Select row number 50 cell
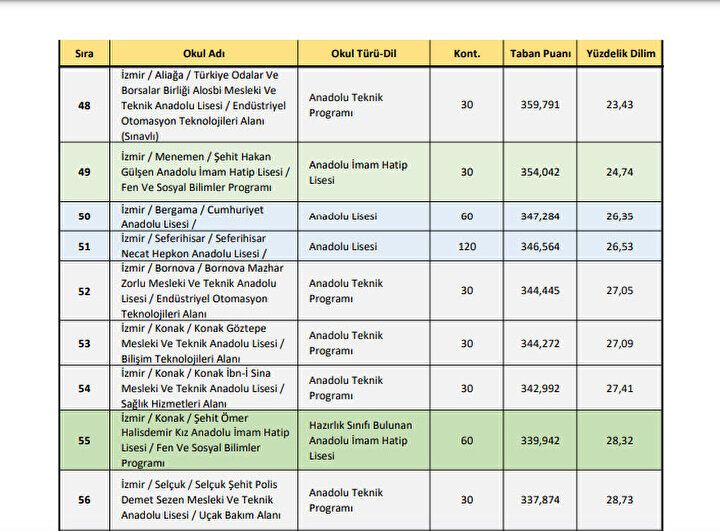The width and height of the screenshot is (720, 531). tap(84, 216)
